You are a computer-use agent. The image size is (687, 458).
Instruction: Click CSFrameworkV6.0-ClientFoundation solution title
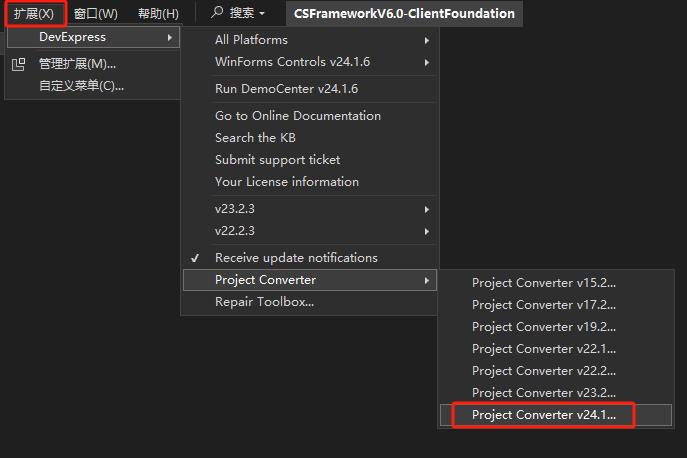[x=404, y=13]
